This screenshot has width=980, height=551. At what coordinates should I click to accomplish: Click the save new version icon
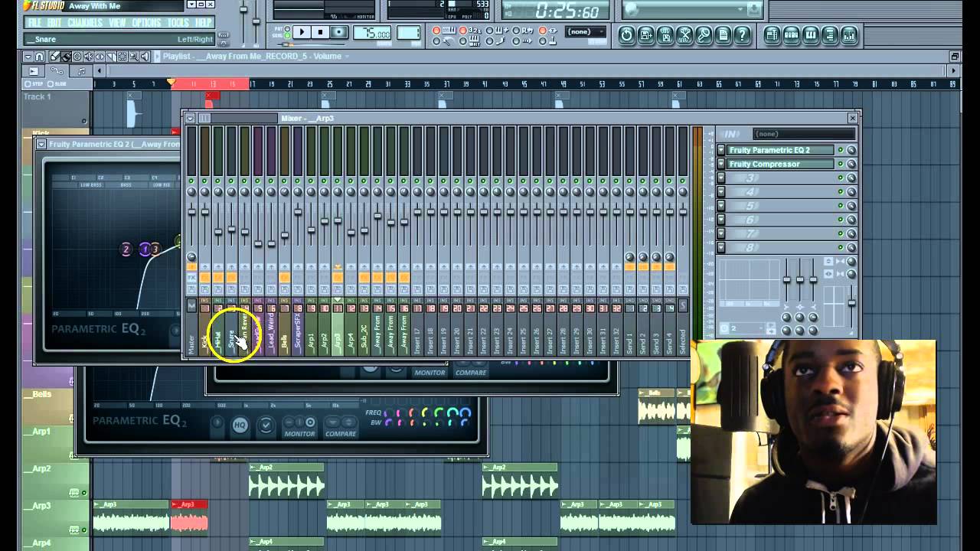point(646,35)
